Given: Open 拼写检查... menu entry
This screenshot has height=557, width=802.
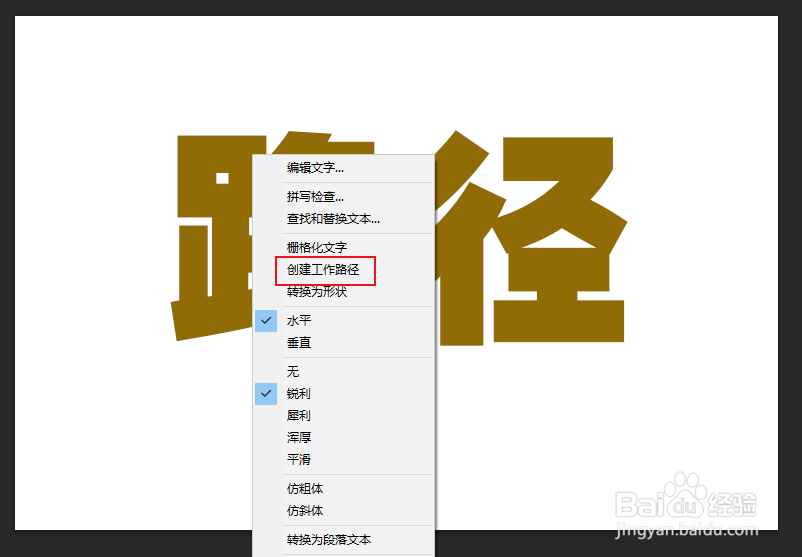Looking at the screenshot, I should tap(344, 196).
